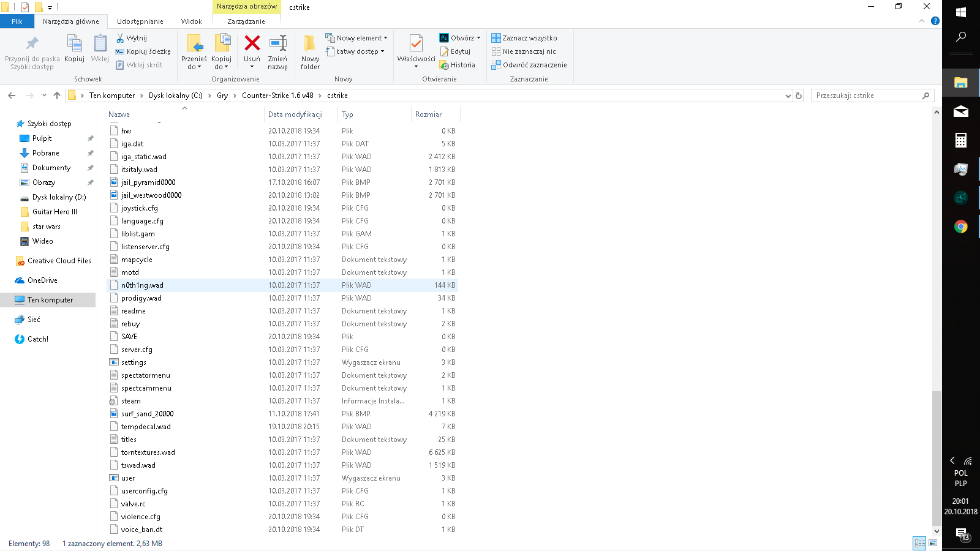
Task: Open Chrome from the taskbar
Action: click(960, 227)
